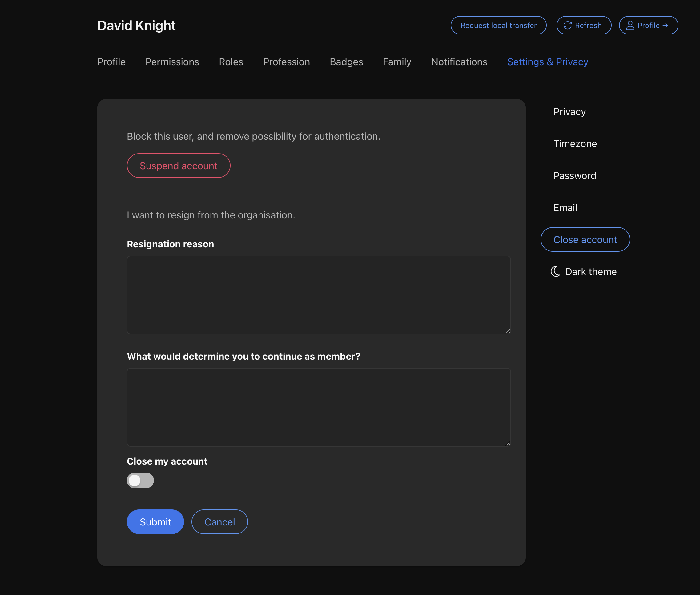Select the Family tab

(397, 62)
